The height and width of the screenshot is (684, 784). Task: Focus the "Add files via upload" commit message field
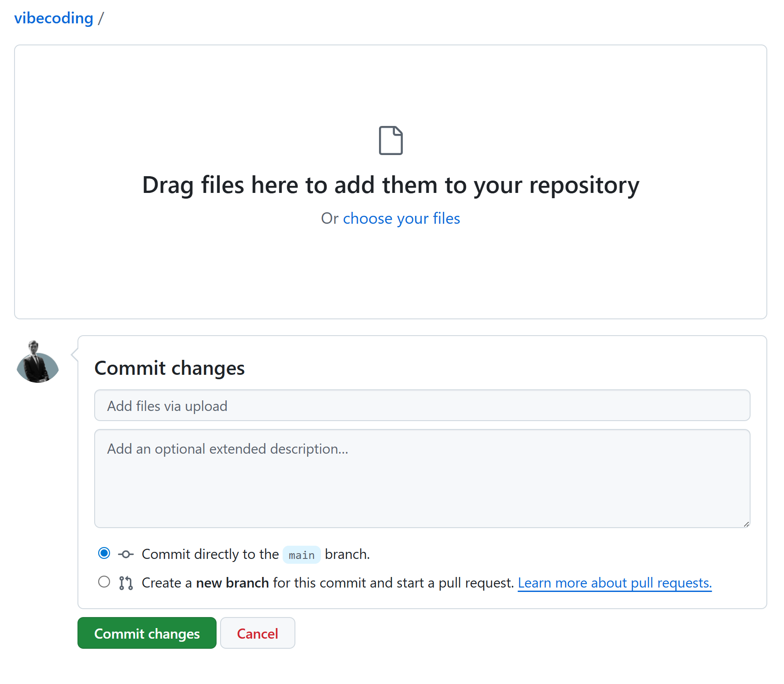pos(422,406)
